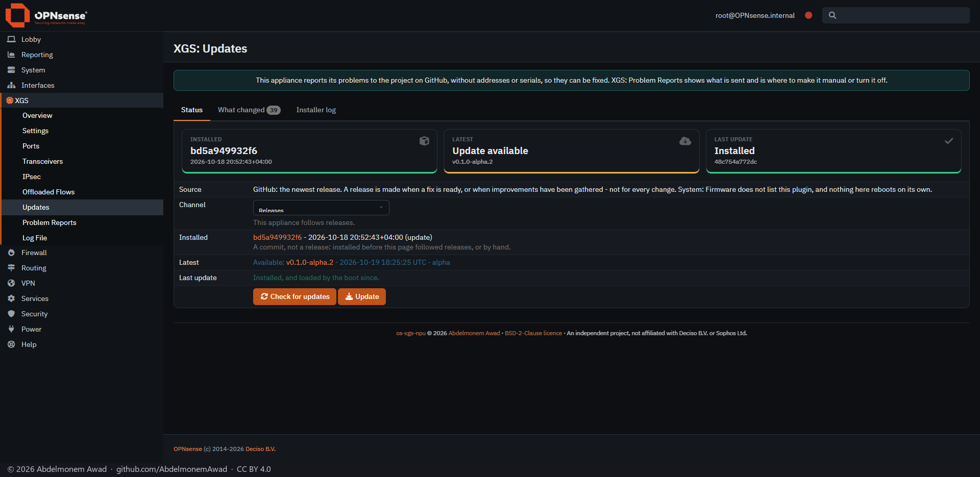
Task: Expand the System menu
Action: pyautogui.click(x=82, y=70)
